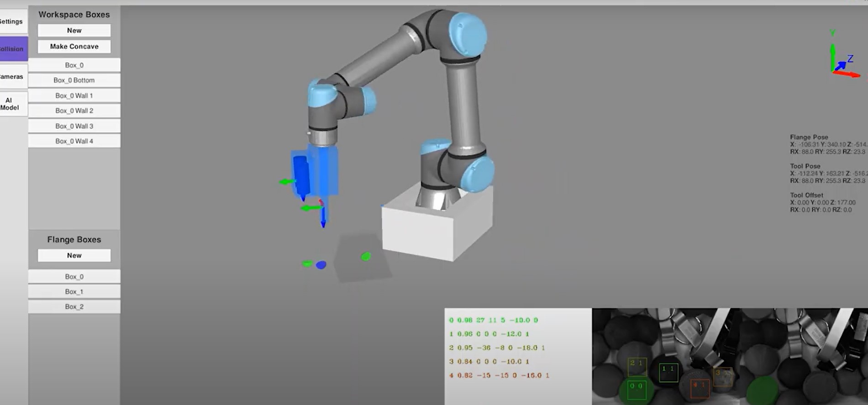Select Box_2 in Flange Boxes list
Screen dimensions: 868x405
pyautogui.click(x=74, y=307)
